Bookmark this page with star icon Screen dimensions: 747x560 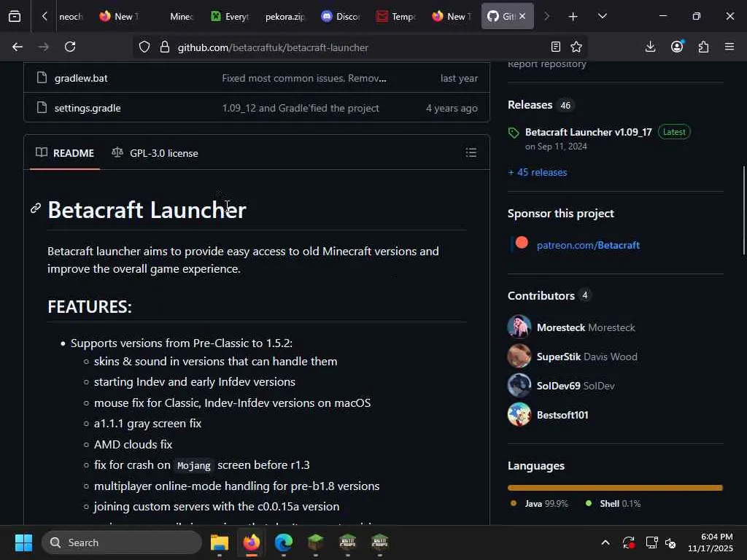click(576, 47)
